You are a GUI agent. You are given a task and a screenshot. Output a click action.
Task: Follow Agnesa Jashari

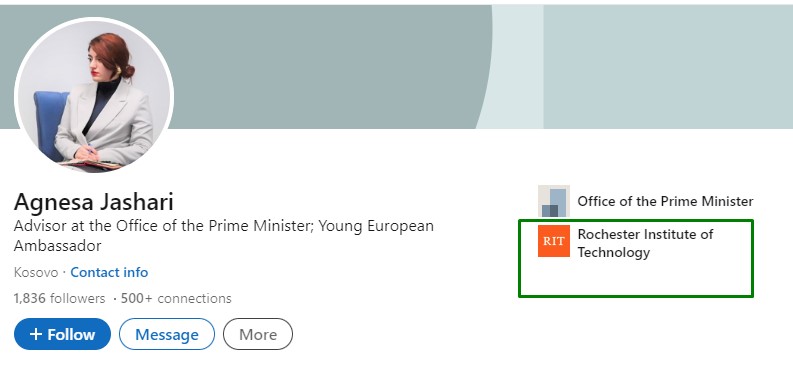coord(62,334)
